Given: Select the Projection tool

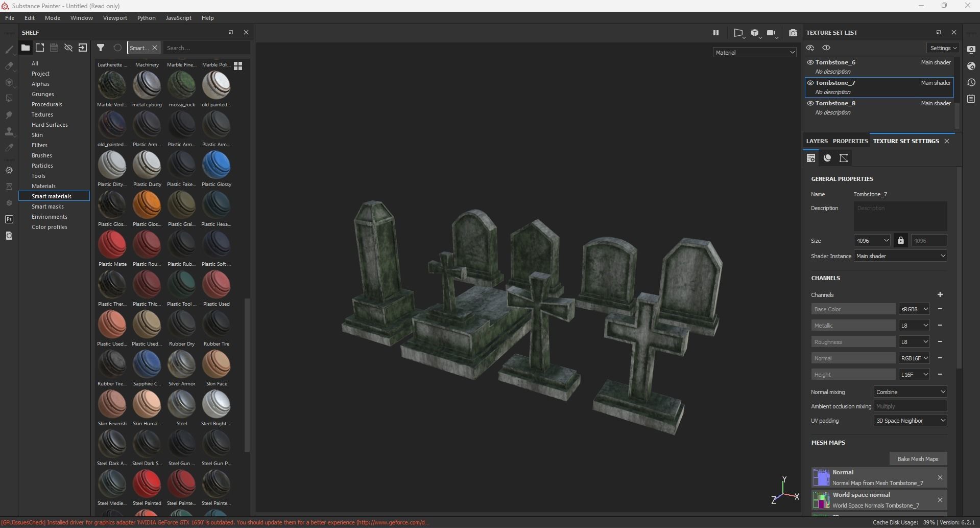Looking at the screenshot, I should [x=9, y=82].
